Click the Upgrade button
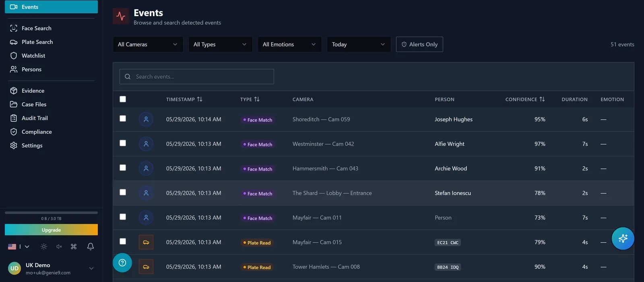Image resolution: width=644 pixels, height=282 pixels. pyautogui.click(x=51, y=230)
